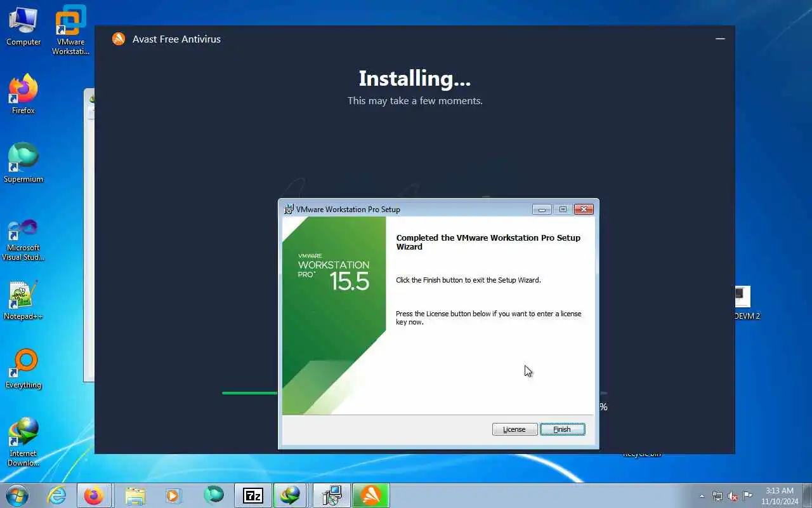Click the 'Avast Free Antivirus' window title
The height and width of the screenshot is (508, 812).
[x=176, y=39]
